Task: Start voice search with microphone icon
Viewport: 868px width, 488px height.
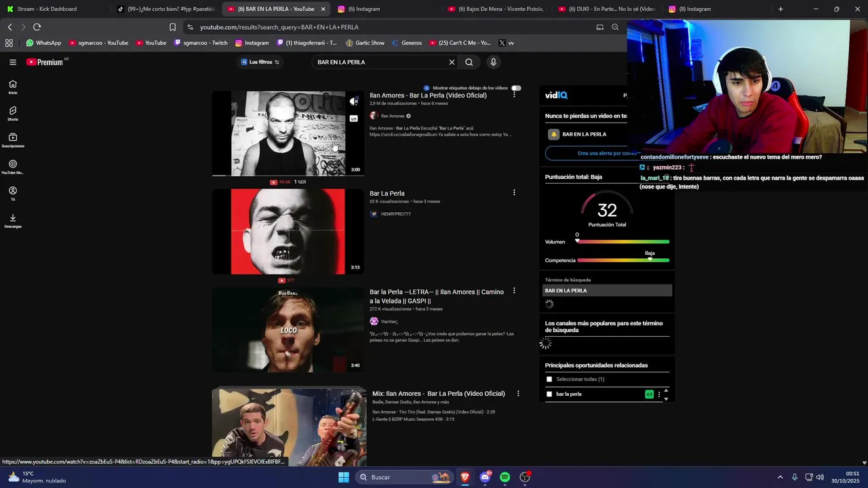Action: pyautogui.click(x=493, y=62)
